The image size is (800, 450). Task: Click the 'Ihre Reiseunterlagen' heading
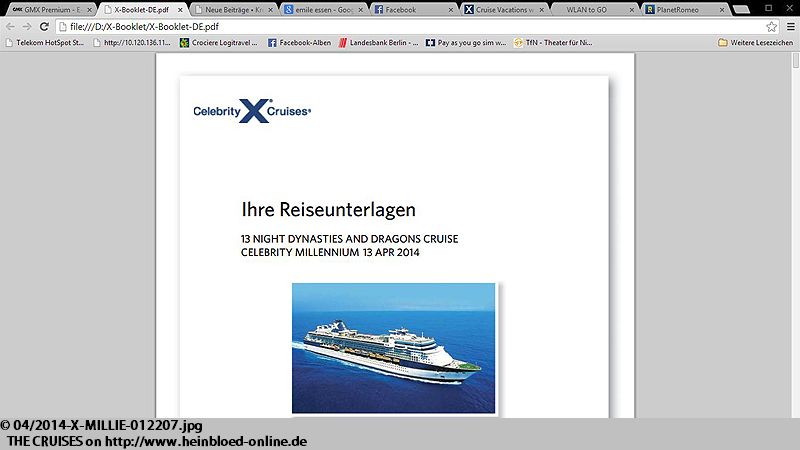(329, 210)
